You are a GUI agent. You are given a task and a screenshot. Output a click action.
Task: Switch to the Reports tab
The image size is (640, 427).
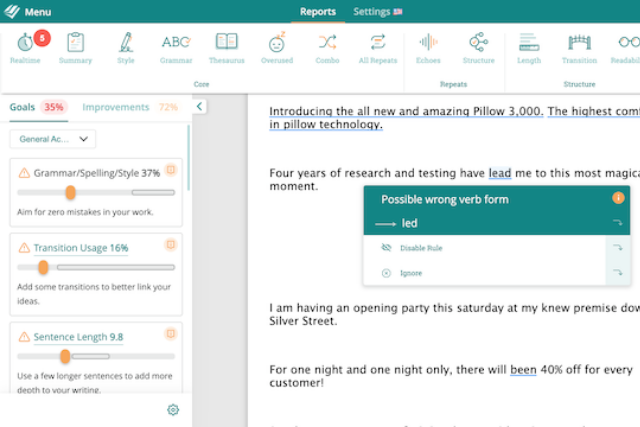(x=318, y=12)
